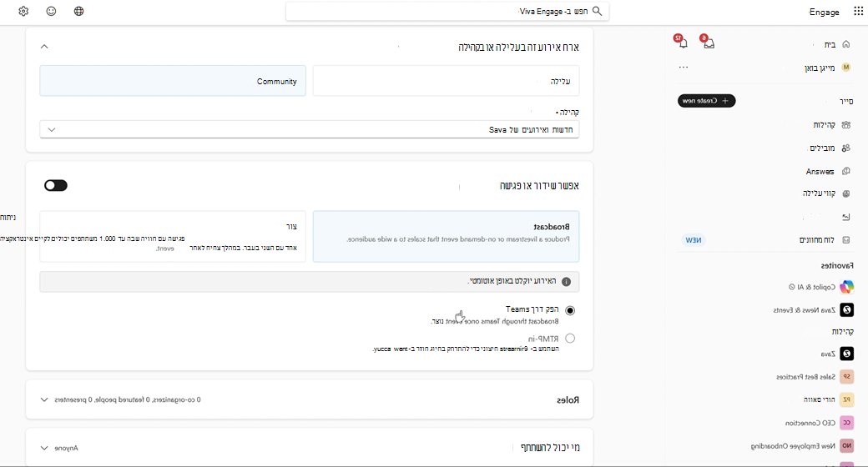Click the הורי פאווה community name
The height and width of the screenshot is (467, 868).
pos(820,399)
